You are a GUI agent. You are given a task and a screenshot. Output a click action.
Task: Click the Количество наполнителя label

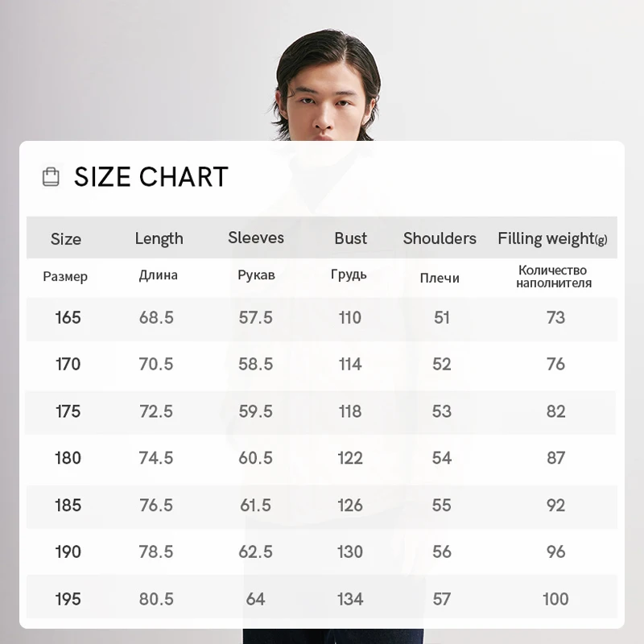click(x=554, y=276)
